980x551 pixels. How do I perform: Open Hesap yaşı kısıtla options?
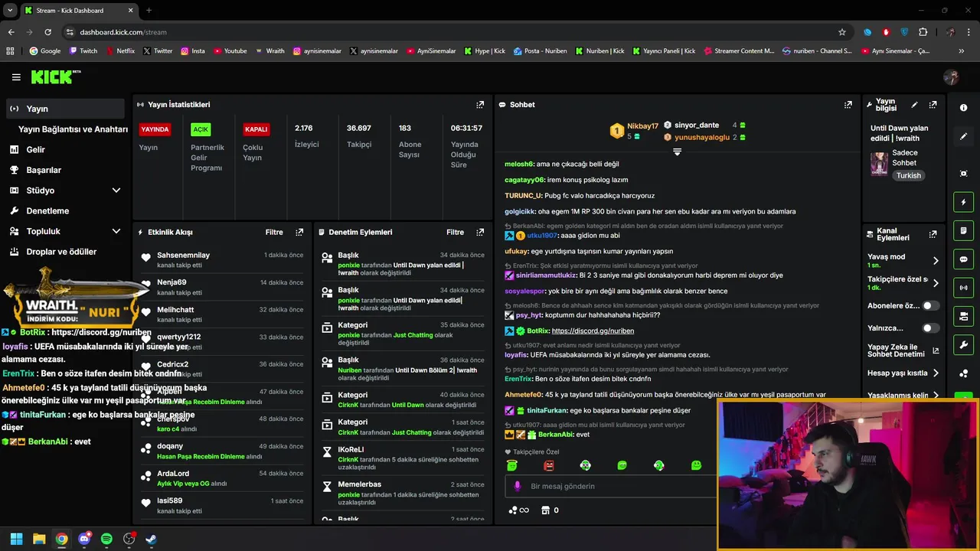point(903,373)
